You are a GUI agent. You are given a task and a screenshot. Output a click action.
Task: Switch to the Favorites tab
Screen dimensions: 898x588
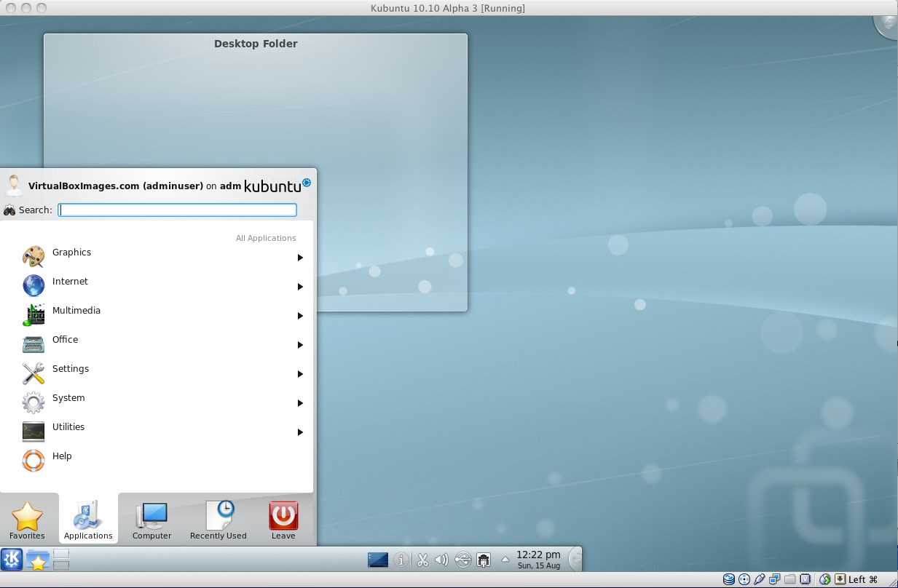[x=28, y=520]
